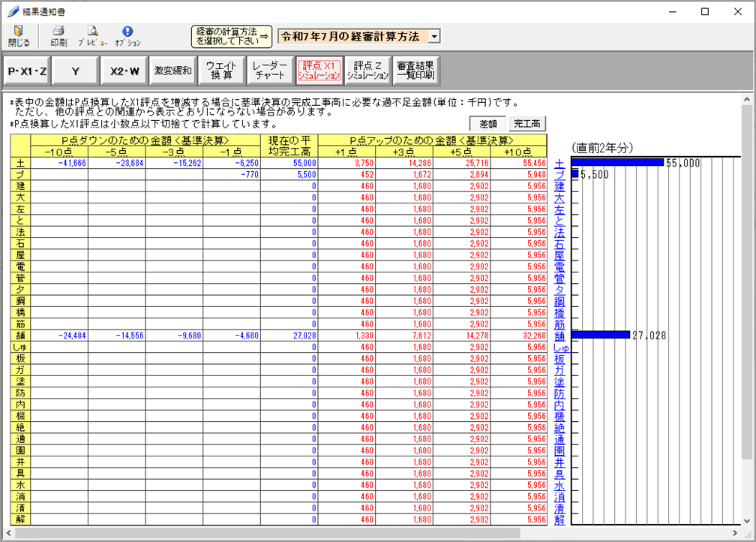The width and height of the screenshot is (756, 542).
Task: Open the 激変緩和 tab
Action: coord(173,71)
